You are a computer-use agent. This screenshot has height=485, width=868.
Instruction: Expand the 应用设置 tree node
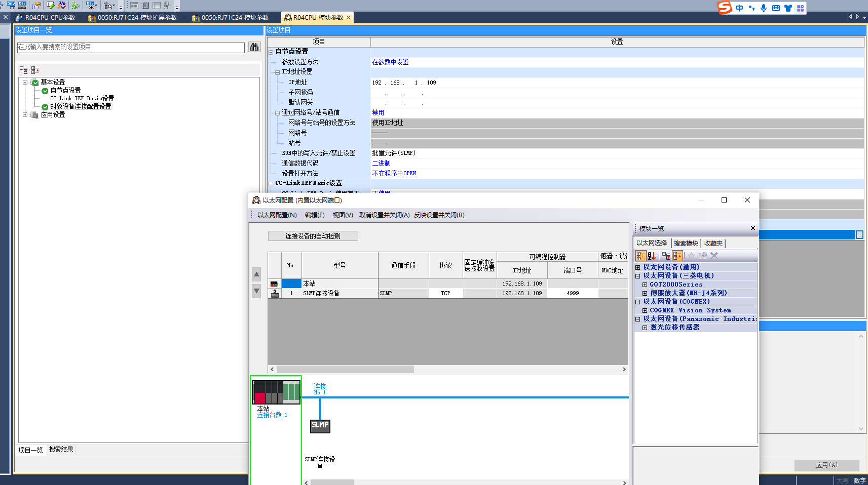click(x=25, y=115)
